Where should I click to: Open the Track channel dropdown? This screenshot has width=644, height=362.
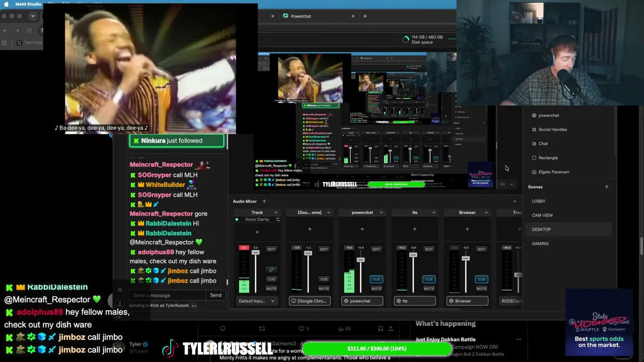[x=276, y=213]
